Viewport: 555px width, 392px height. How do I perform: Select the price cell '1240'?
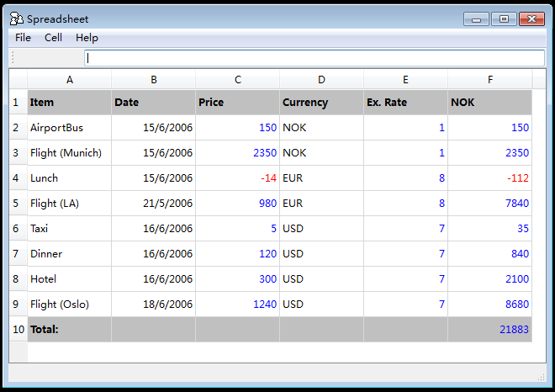(x=237, y=305)
